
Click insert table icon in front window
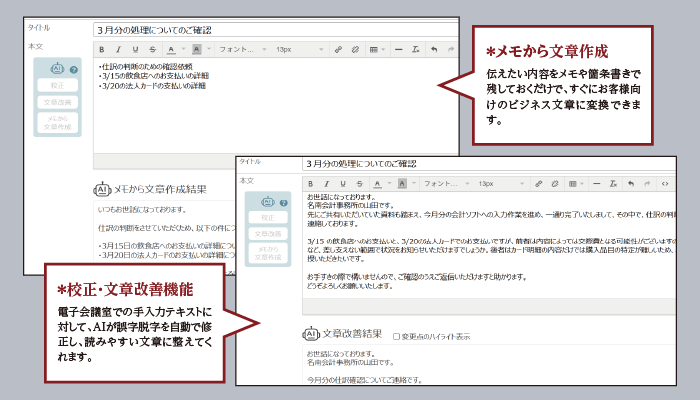[573, 183]
